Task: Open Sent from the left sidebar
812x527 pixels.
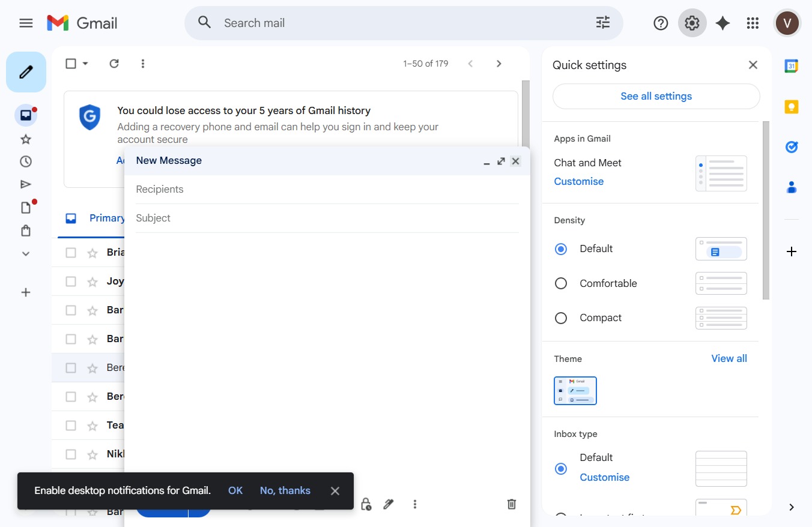Action: click(26, 184)
